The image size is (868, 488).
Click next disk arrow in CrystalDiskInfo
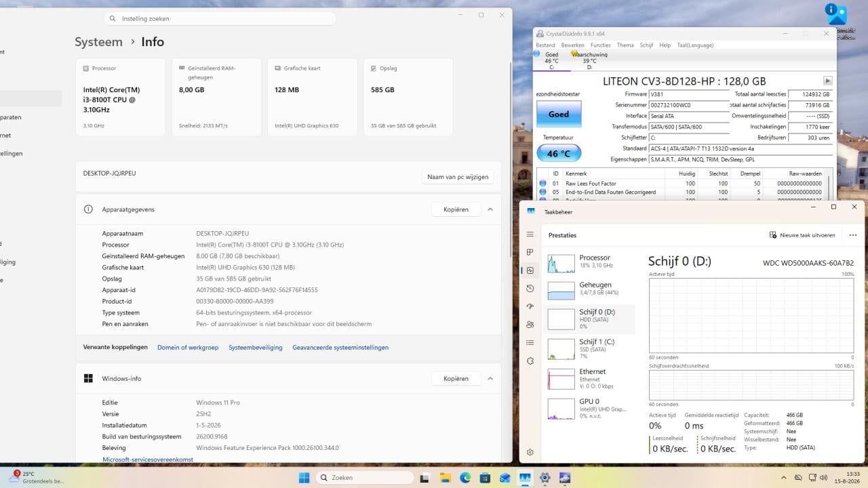[x=827, y=81]
